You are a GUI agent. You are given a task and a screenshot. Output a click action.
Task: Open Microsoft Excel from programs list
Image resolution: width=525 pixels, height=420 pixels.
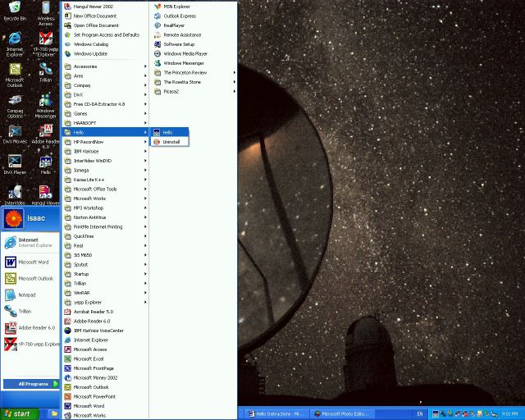point(105,358)
